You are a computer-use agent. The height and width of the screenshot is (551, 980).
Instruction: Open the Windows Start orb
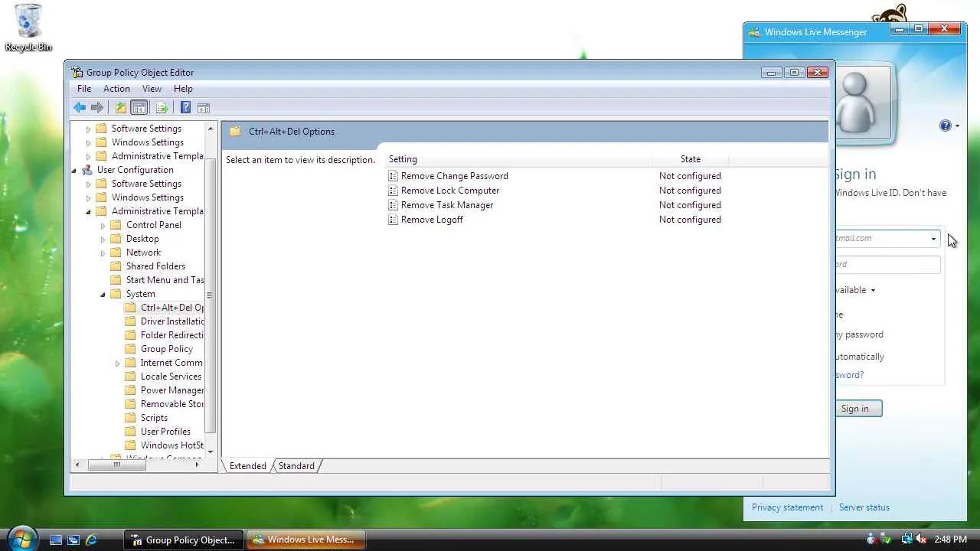tap(21, 539)
